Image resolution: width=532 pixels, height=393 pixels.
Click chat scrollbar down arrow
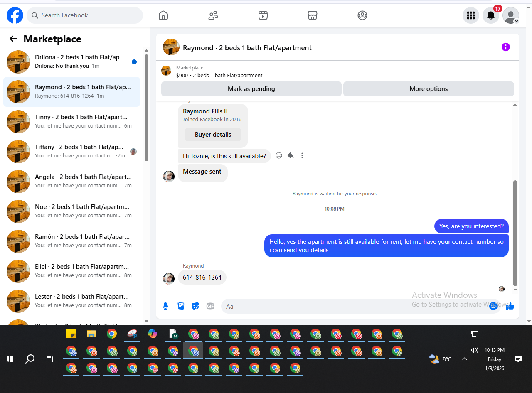(515, 290)
